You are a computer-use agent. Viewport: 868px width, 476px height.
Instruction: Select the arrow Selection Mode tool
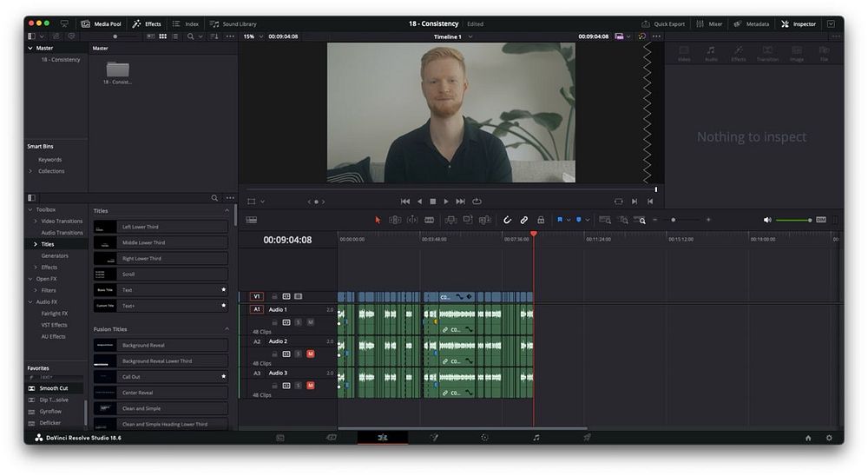pos(378,220)
